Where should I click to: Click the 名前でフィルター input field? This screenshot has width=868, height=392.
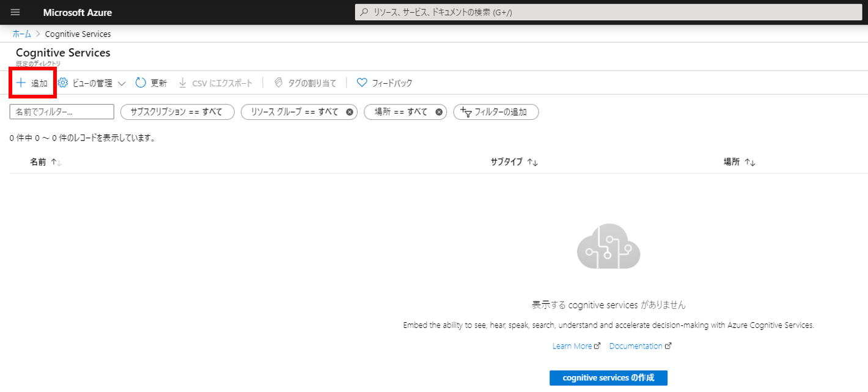click(x=62, y=112)
